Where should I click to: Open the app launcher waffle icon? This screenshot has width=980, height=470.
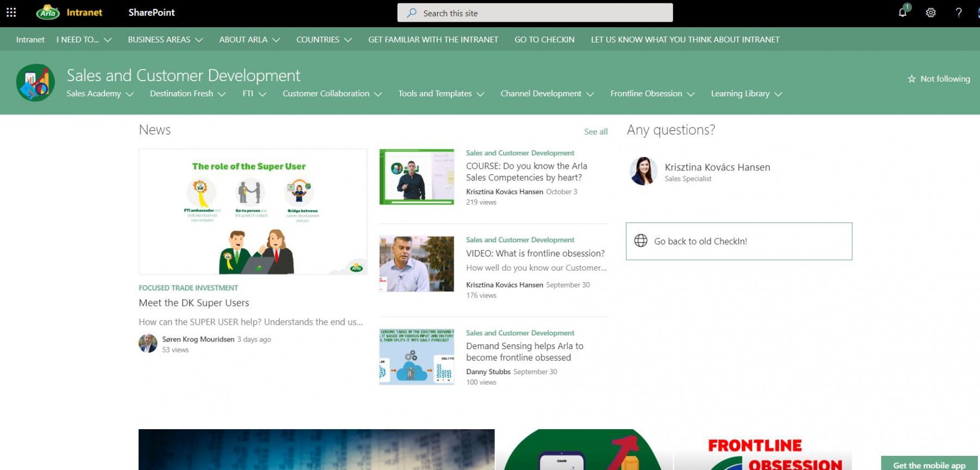point(11,13)
